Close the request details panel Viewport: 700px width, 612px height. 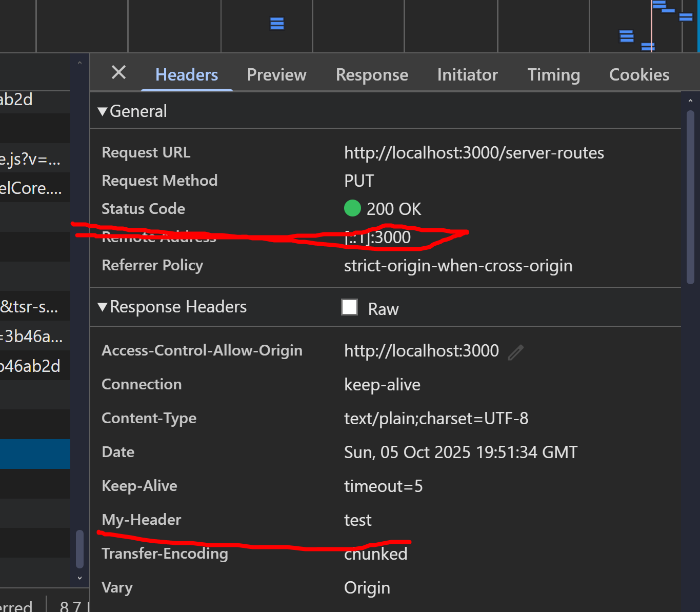pyautogui.click(x=118, y=73)
